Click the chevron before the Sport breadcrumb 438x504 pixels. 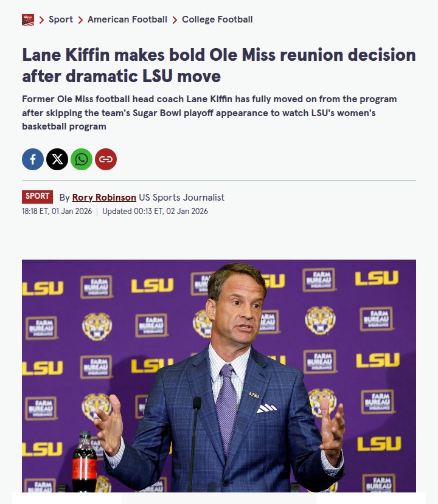pos(42,20)
